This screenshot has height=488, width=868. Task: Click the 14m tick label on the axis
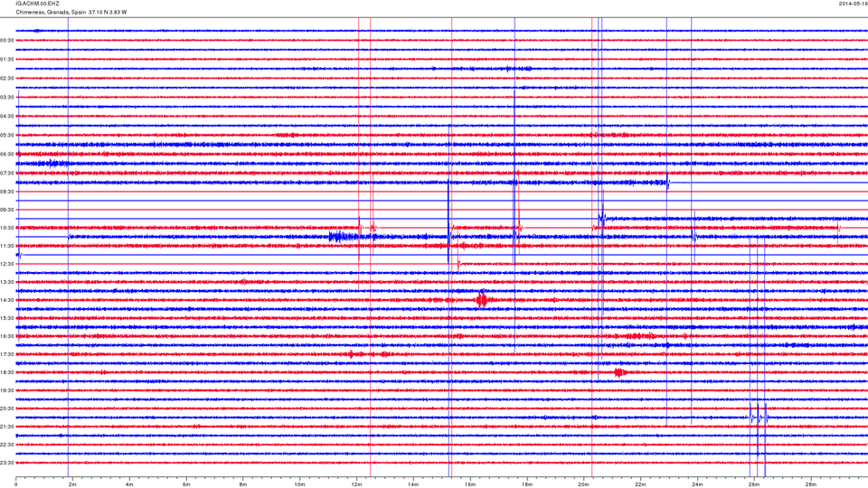point(413,484)
